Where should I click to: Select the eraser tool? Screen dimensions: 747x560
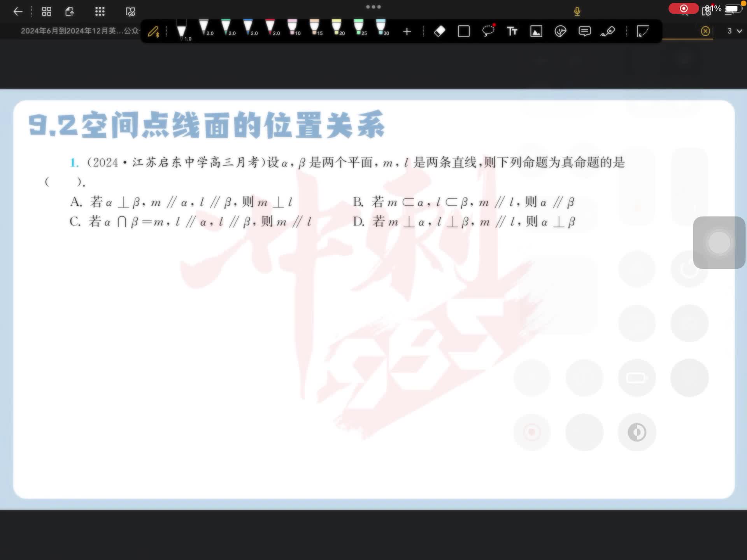(440, 31)
